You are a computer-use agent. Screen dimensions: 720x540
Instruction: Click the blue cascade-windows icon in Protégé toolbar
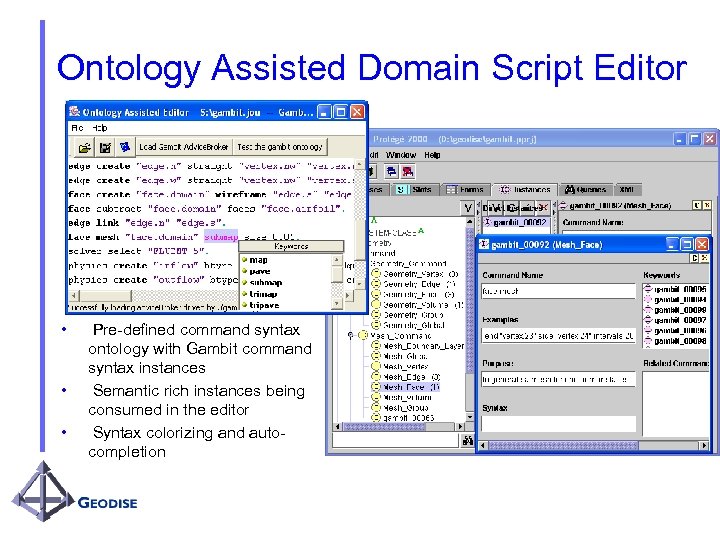click(392, 172)
